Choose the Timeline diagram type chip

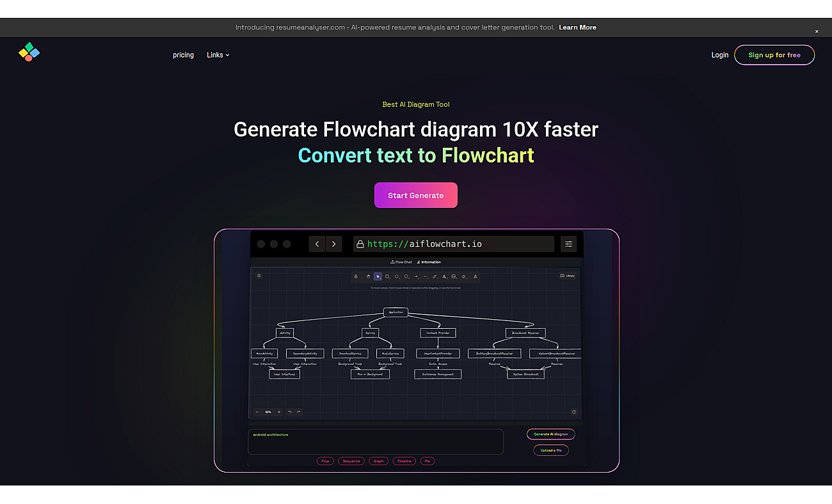click(x=404, y=461)
